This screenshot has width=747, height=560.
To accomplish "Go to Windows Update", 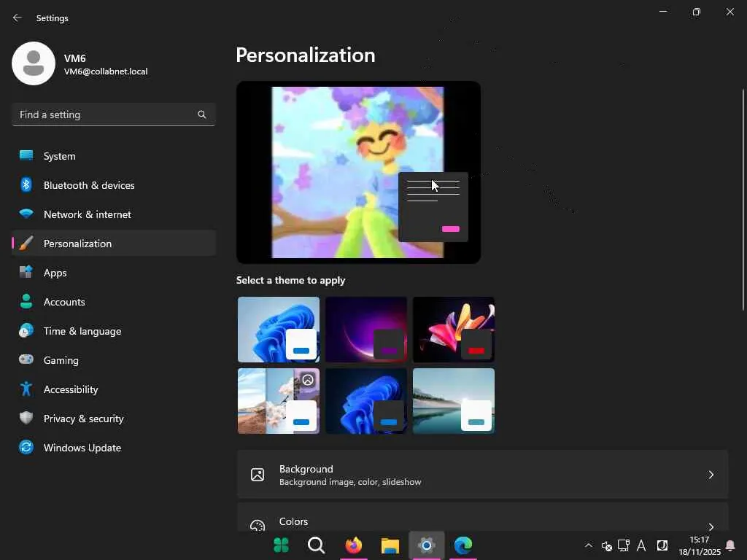I will coord(114,448).
